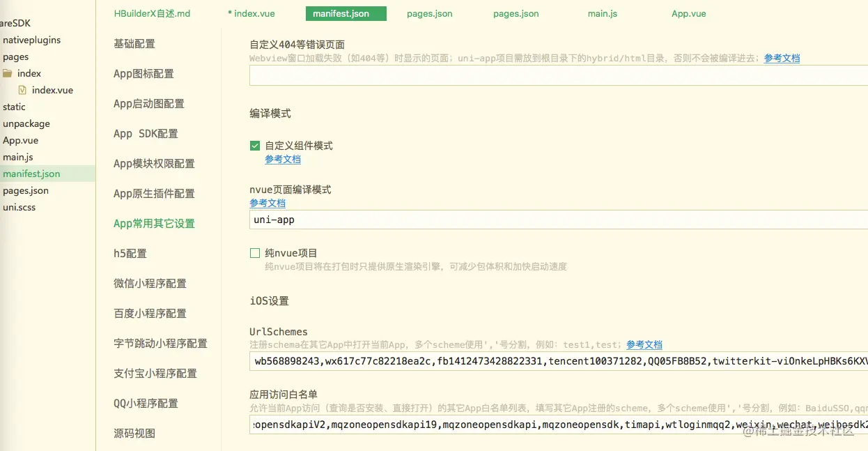Select pages folder in project tree
This screenshot has height=451, width=868.
tap(15, 57)
